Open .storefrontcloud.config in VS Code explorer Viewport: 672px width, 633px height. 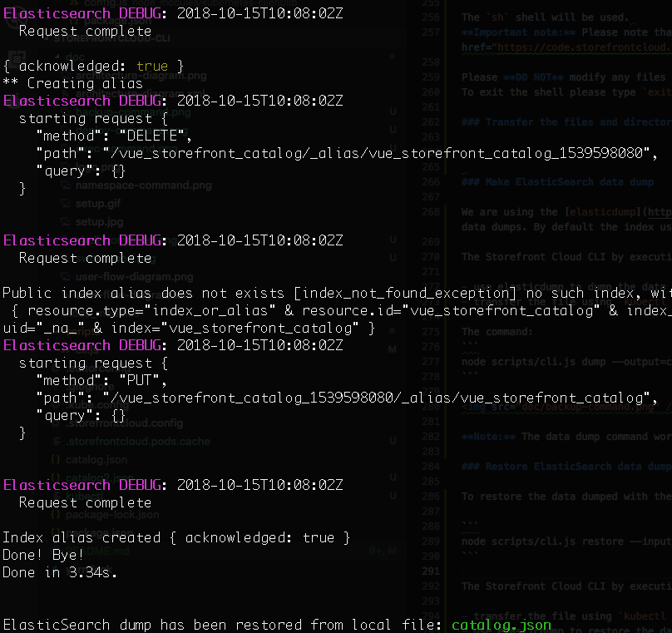click(124, 423)
